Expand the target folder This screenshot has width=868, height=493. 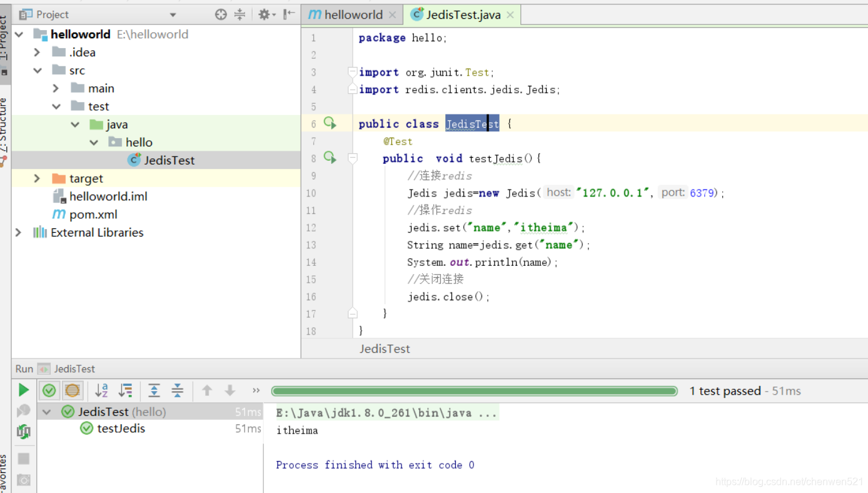pos(37,179)
